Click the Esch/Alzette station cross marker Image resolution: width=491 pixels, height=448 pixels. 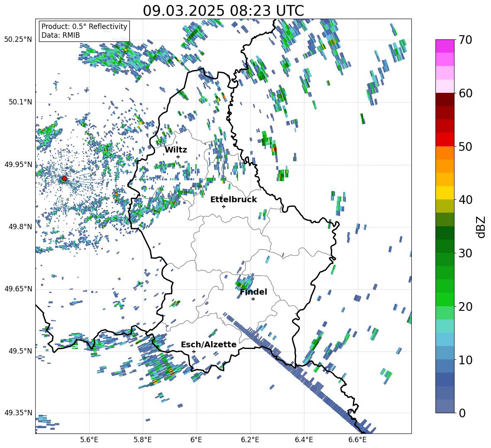point(194,351)
